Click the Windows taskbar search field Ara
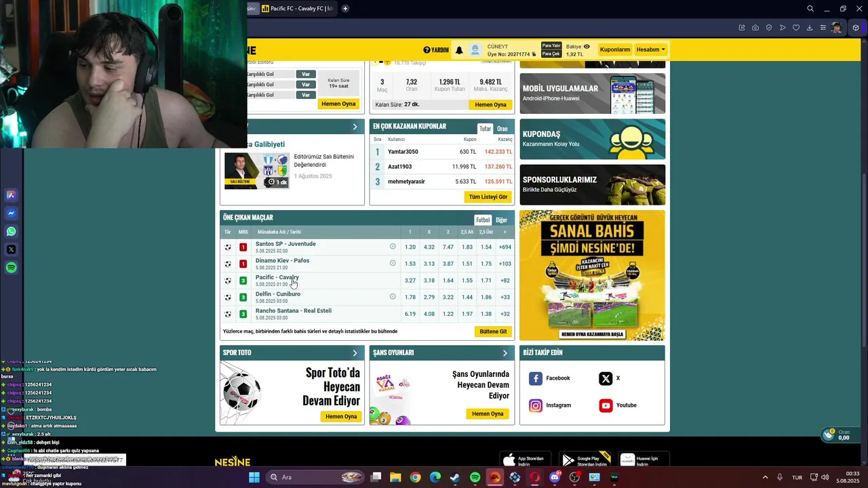 pos(315,477)
